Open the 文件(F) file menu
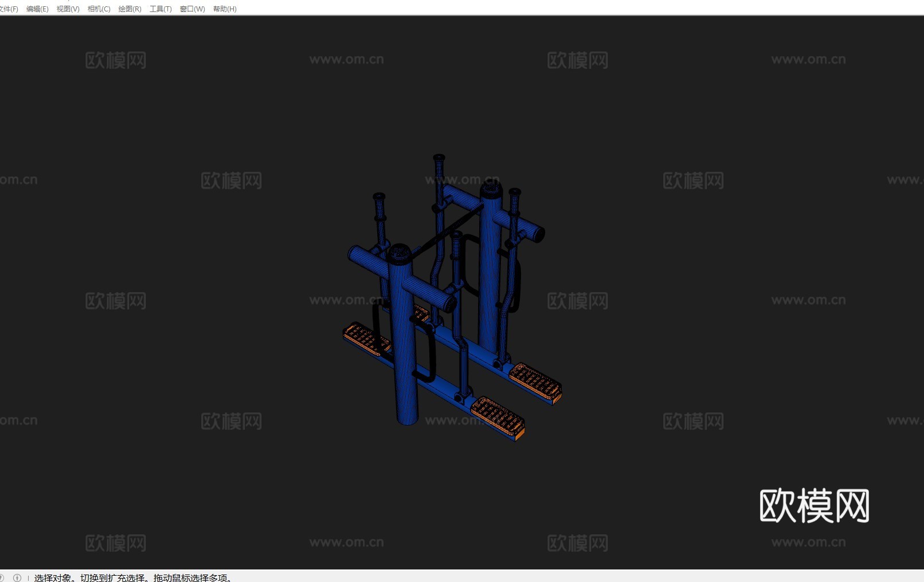The width and height of the screenshot is (924, 582). (x=9, y=9)
